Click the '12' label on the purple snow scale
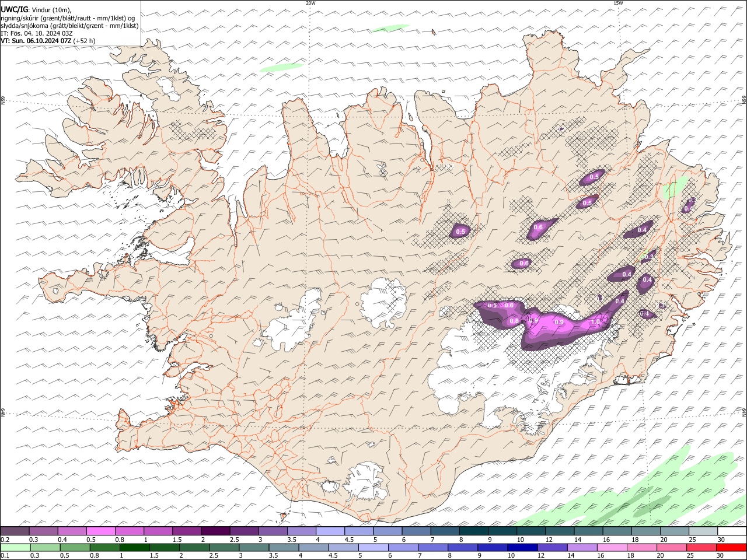The width and height of the screenshot is (747, 560). (x=549, y=540)
